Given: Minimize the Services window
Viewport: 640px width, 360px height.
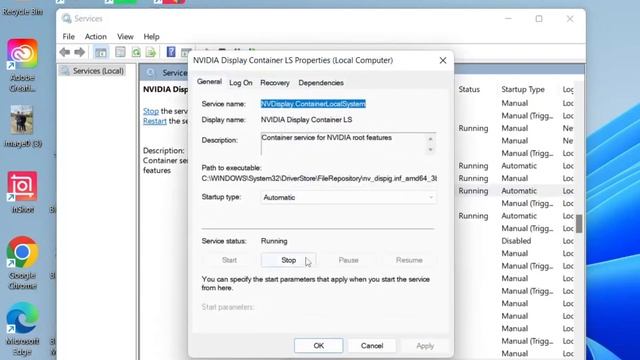Looking at the screenshot, I should tap(508, 19).
